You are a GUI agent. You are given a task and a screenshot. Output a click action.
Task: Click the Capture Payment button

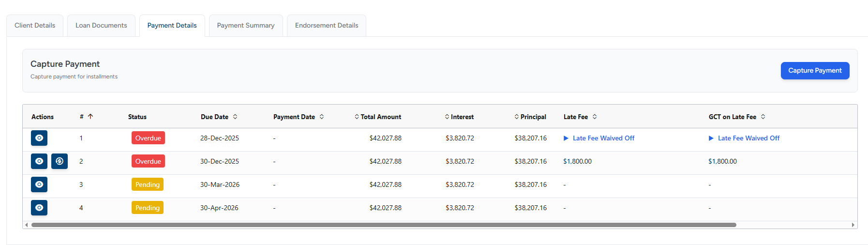(x=815, y=71)
